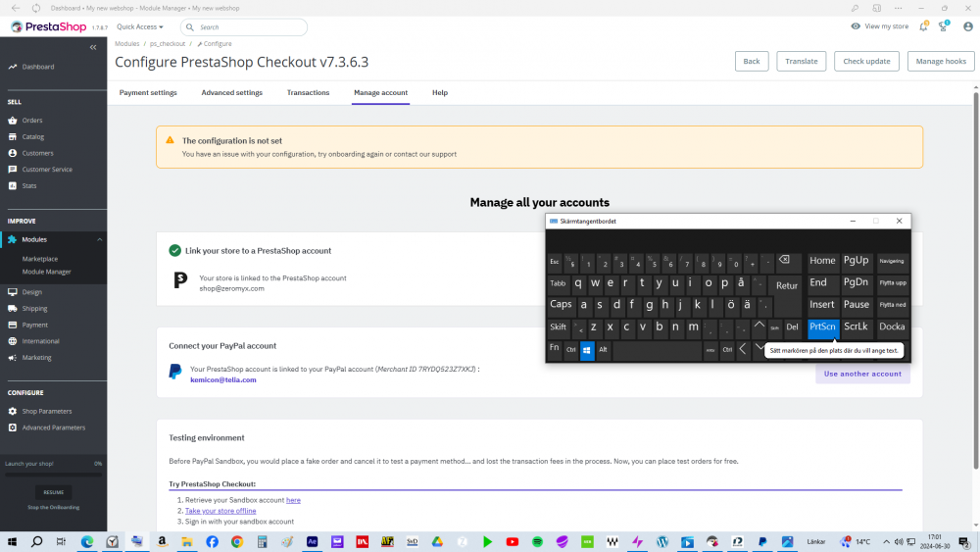
Task: Click the Shipping truck icon in the sidebar
Action: tap(13, 308)
